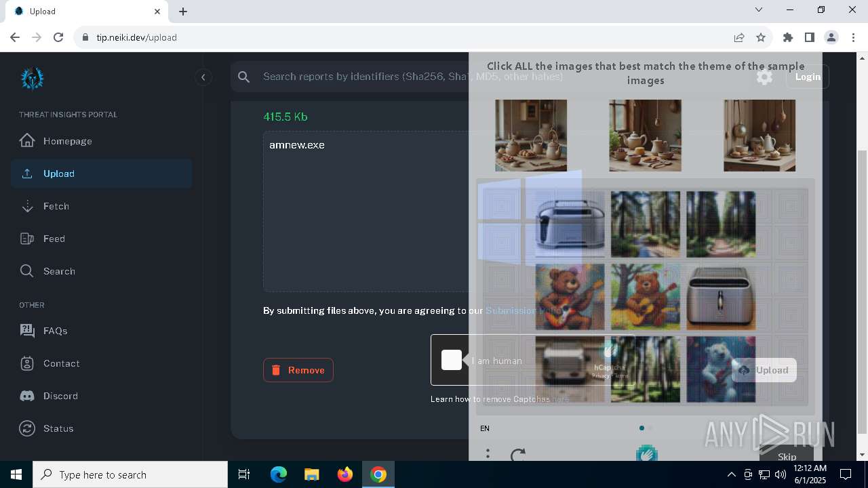The image size is (868, 488).
Task: Open the Fetch page
Action: click(x=101, y=206)
